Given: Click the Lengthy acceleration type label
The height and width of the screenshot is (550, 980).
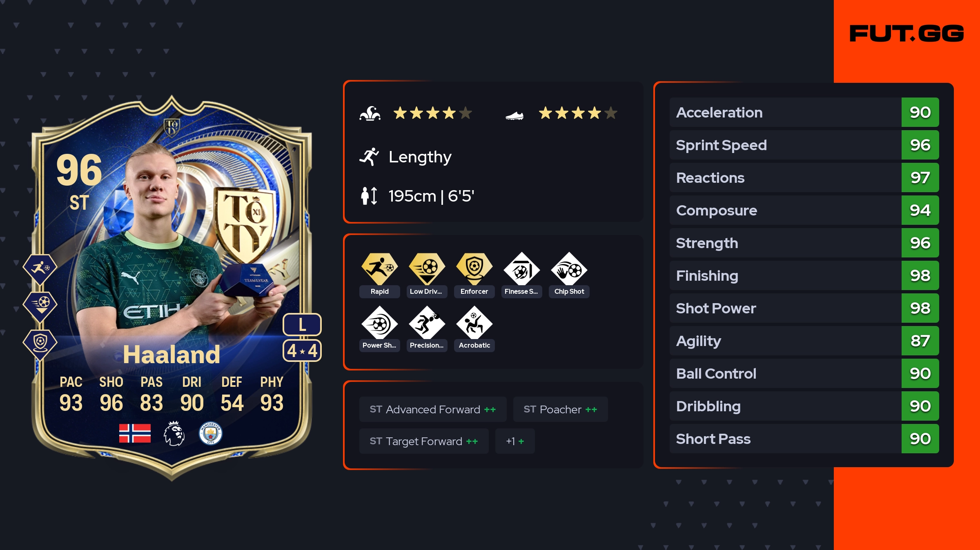Looking at the screenshot, I should tap(420, 157).
